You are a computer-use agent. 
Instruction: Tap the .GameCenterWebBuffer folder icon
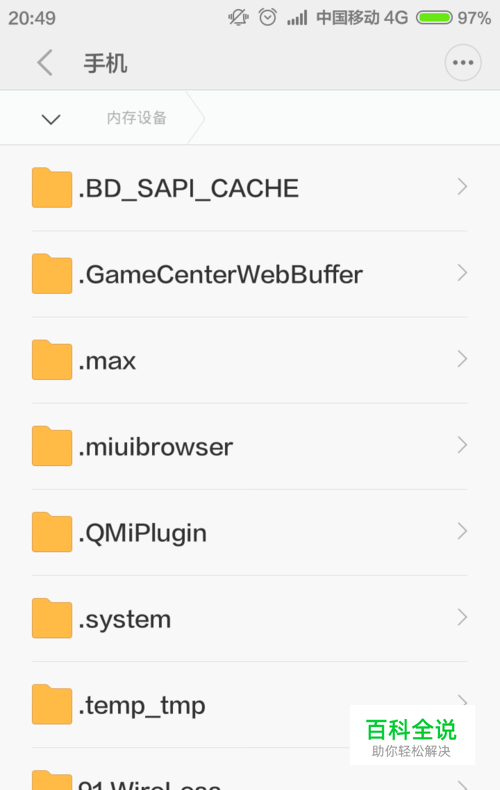tap(52, 274)
